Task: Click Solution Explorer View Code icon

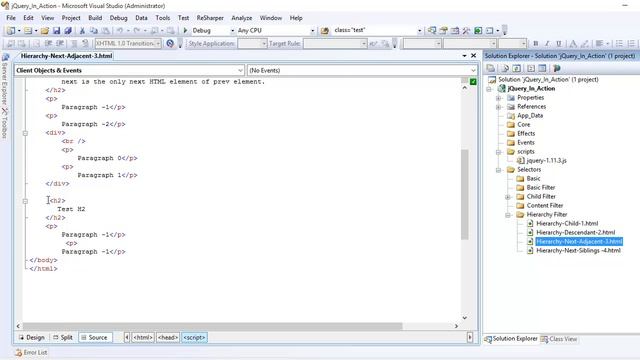Action: point(542,68)
